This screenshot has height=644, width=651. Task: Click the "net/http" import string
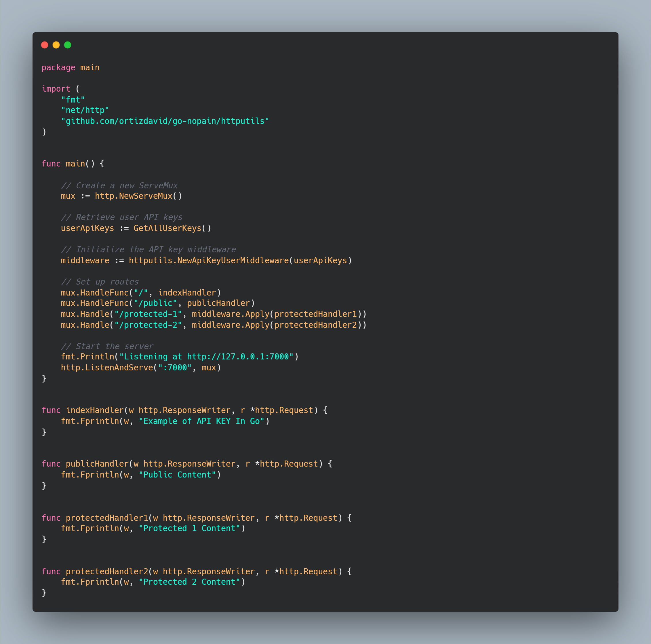click(85, 110)
